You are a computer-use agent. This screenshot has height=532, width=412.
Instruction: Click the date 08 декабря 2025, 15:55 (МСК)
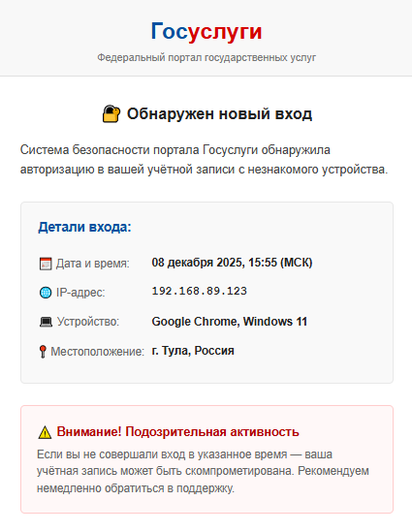pyautogui.click(x=232, y=263)
